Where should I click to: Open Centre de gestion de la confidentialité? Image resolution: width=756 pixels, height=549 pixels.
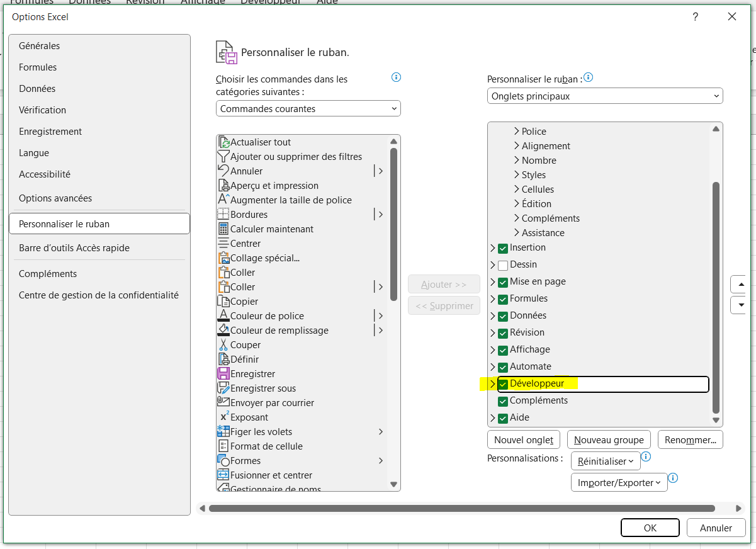pyautogui.click(x=99, y=295)
